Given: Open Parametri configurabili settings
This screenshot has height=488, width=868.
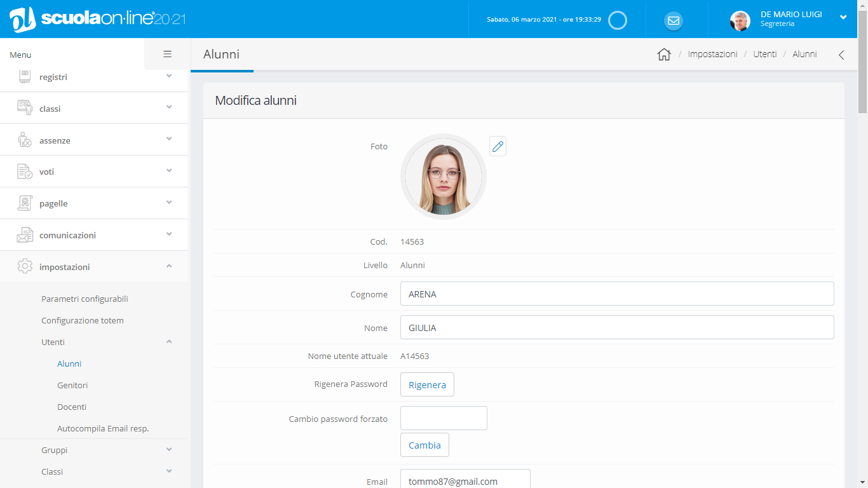Looking at the screenshot, I should 85,299.
